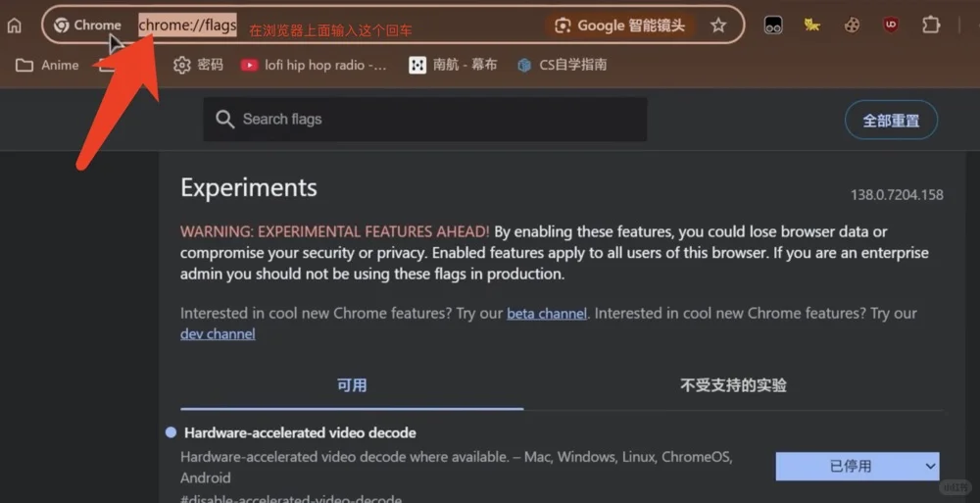Viewport: 980px width, 503px height.
Task: Open the dev channel link
Action: [218, 334]
